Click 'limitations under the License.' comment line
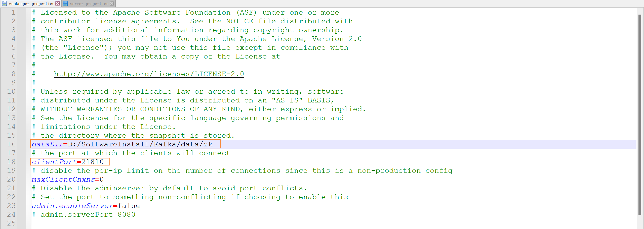The height and width of the screenshot is (229, 644). (x=104, y=127)
